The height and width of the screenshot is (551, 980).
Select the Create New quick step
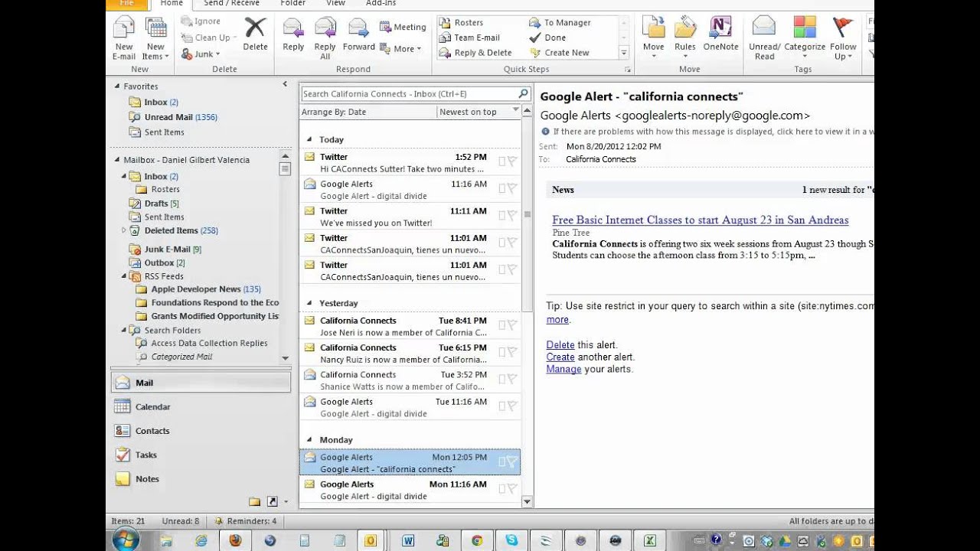(560, 53)
